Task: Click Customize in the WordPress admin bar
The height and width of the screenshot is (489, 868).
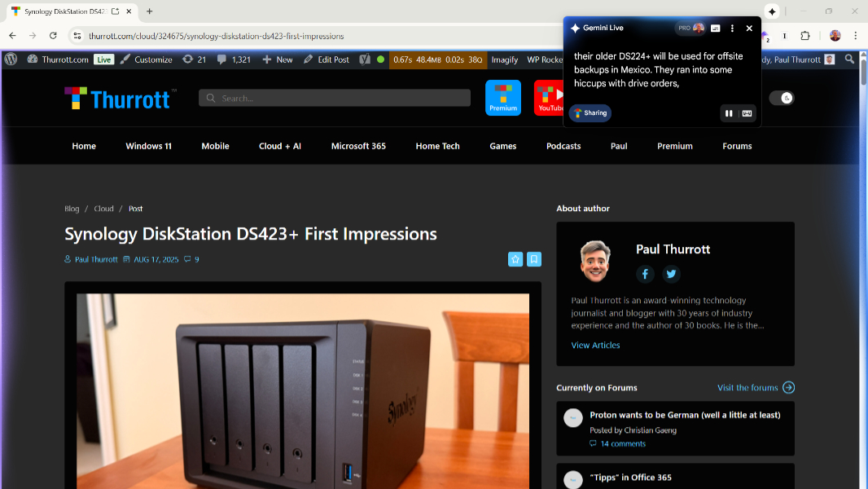Action: click(x=146, y=59)
